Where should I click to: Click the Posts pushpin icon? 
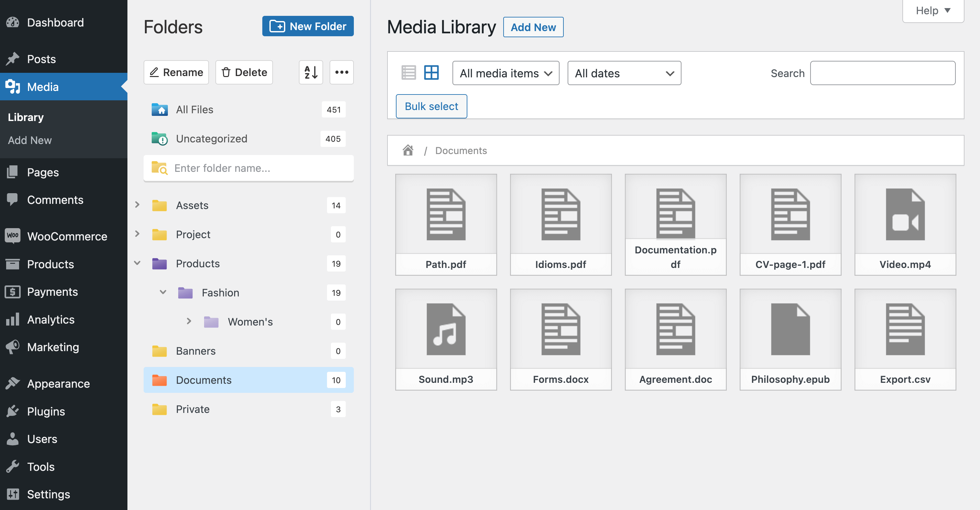(x=13, y=59)
